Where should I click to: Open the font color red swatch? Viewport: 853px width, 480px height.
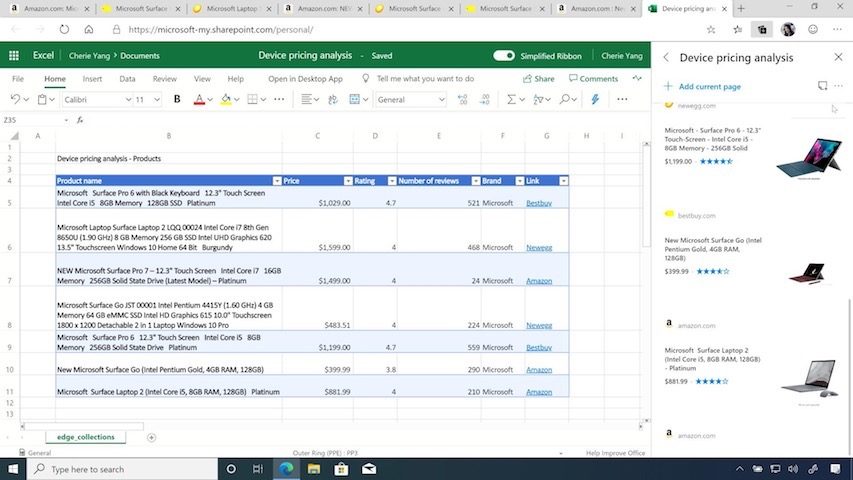tap(200, 99)
